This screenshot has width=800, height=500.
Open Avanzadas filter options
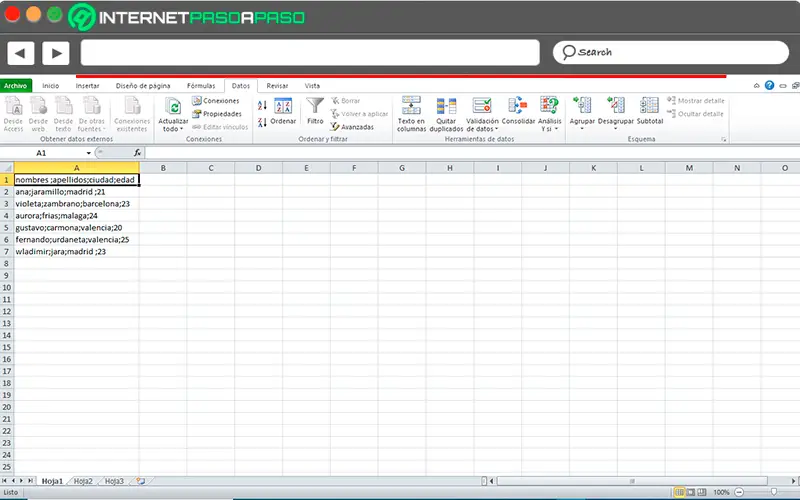[353, 127]
